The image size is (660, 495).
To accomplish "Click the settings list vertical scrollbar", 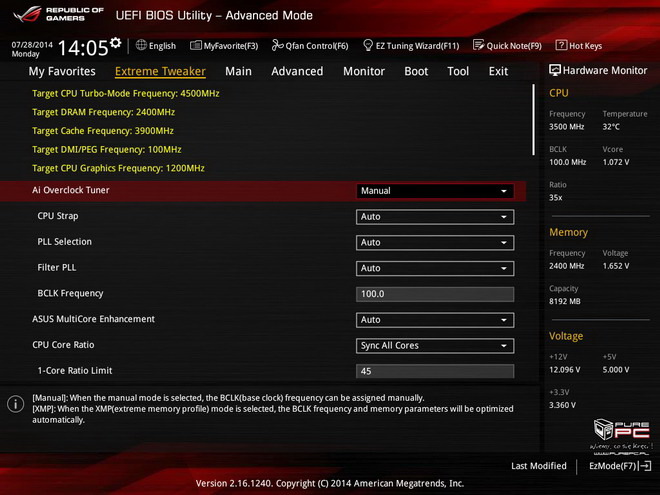I will 533,120.
